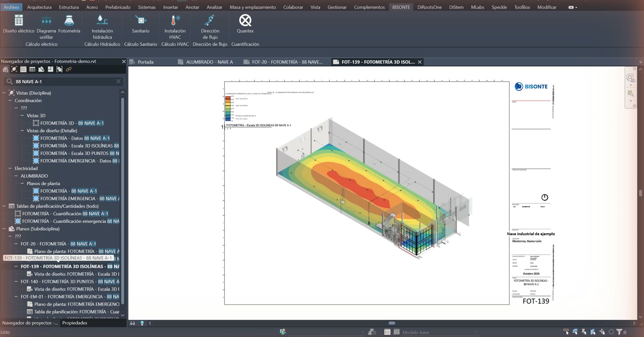Select FOTOMETRÍA 3D - 88 NAVE A-1 view

[72, 123]
